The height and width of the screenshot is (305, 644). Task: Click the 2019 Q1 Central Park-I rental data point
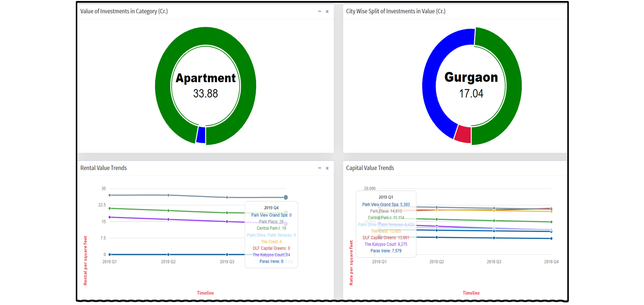tap(110, 208)
